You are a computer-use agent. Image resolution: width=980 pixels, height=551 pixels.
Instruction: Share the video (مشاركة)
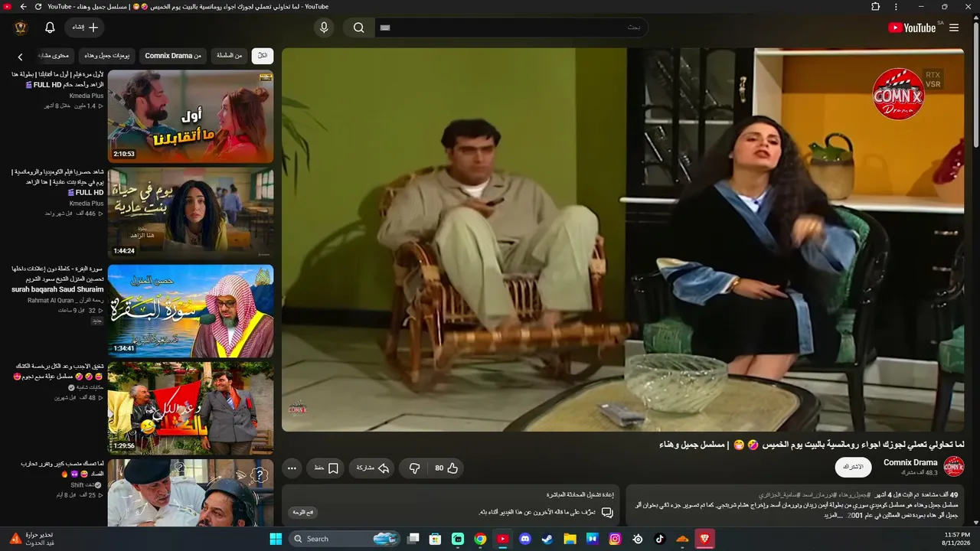click(371, 468)
